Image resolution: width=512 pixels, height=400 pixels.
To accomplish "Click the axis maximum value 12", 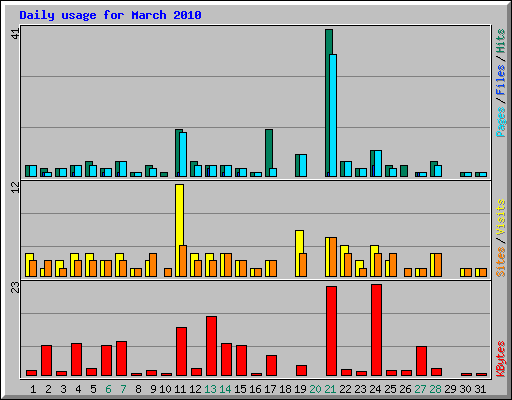I will [x=16, y=187].
